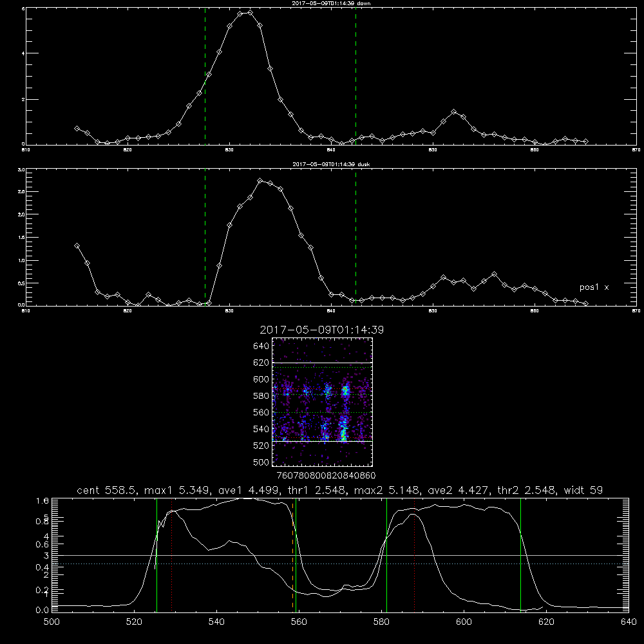The height and width of the screenshot is (644, 644).
Task: Click the green vertical line near 581 in bottom plot
Action: (x=386, y=554)
